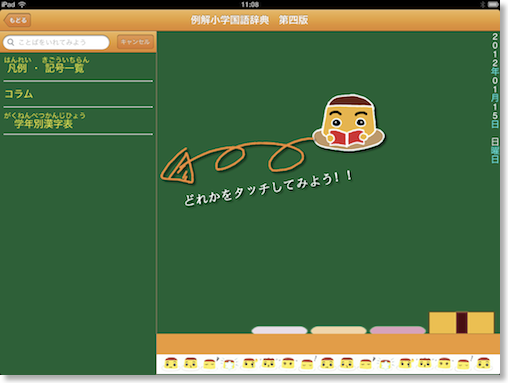Tap the yellow blackboard eraser
This screenshot has width=508, height=383.
point(461,323)
